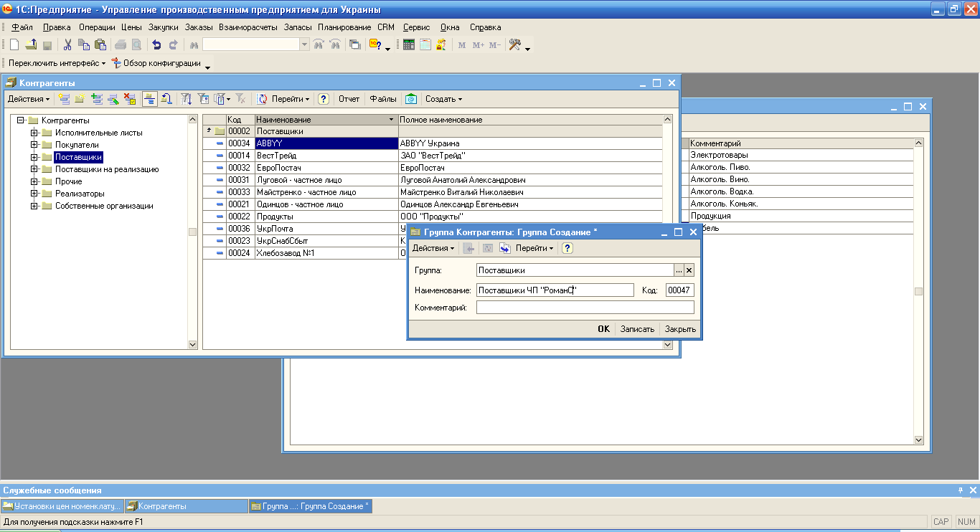Click the Refresh list icon before Перейти

pyautogui.click(x=263, y=99)
